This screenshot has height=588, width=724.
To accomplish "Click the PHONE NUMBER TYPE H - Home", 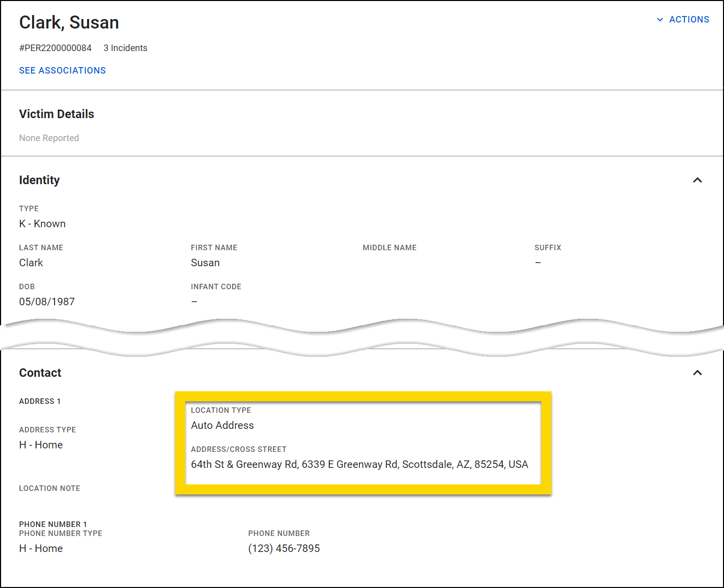I will click(x=41, y=548).
